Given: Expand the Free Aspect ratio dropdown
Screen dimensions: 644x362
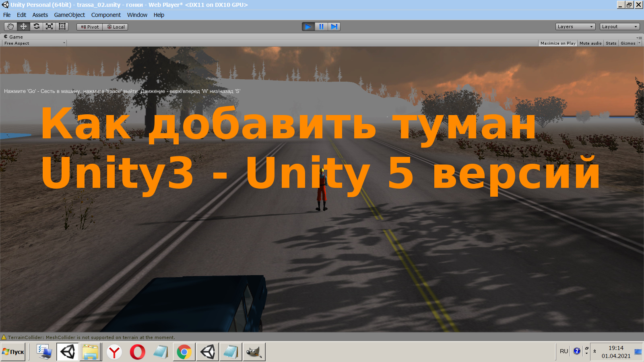Looking at the screenshot, I should click(34, 43).
